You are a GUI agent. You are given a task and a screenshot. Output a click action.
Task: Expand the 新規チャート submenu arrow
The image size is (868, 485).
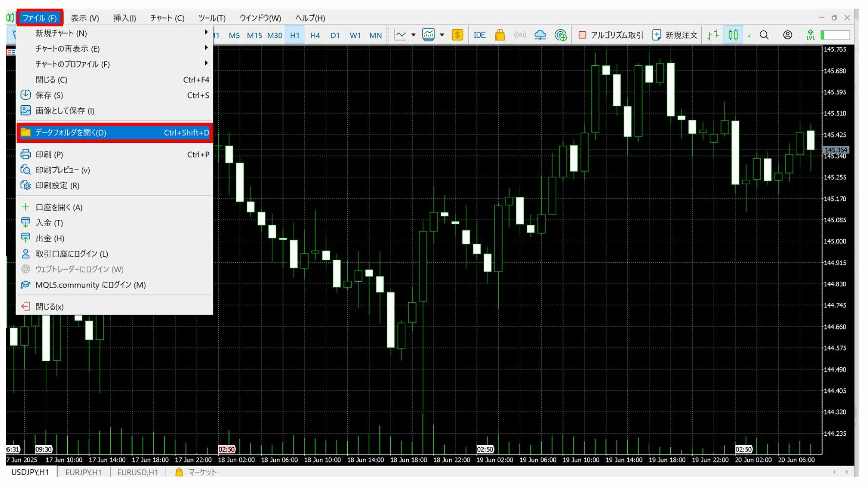click(x=206, y=33)
